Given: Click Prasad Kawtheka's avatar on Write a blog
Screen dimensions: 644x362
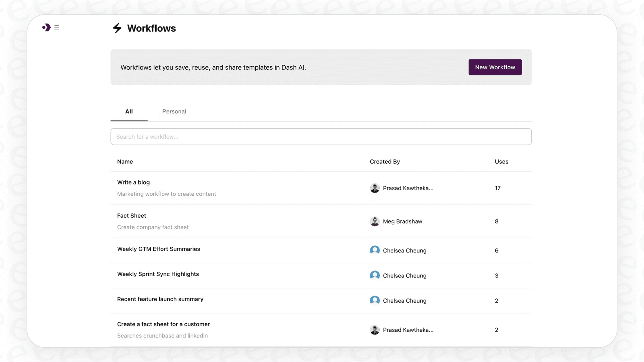Looking at the screenshot, I should point(375,188).
